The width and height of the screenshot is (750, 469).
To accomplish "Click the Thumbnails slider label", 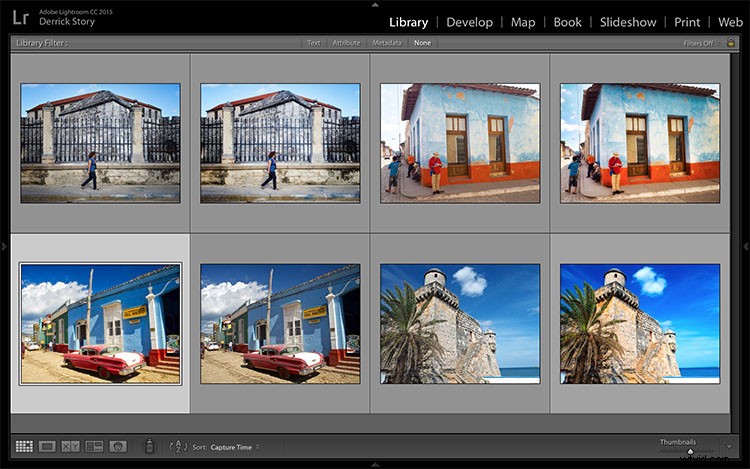I will pyautogui.click(x=678, y=442).
